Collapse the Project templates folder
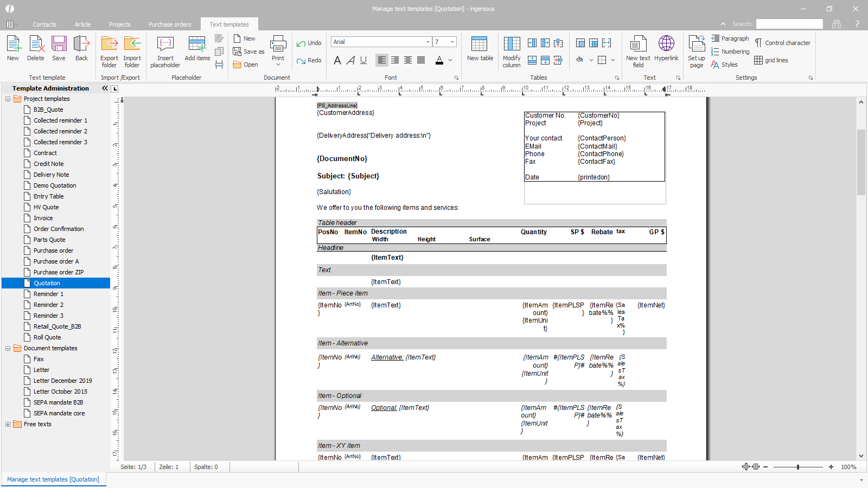The width and height of the screenshot is (868, 488). coord(8,99)
